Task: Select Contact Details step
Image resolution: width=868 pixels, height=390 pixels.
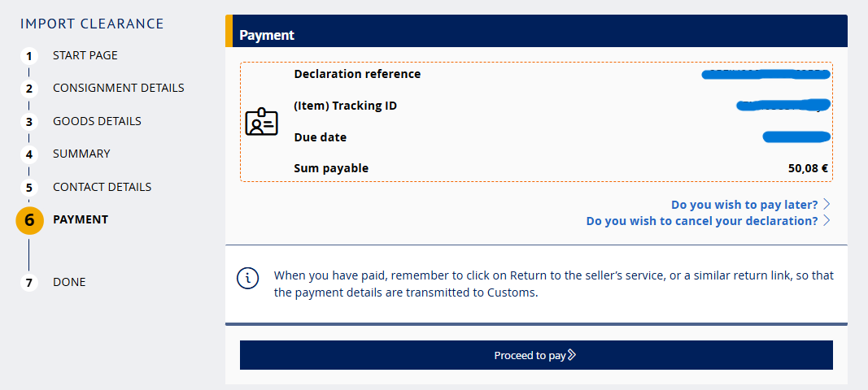Action: click(102, 187)
